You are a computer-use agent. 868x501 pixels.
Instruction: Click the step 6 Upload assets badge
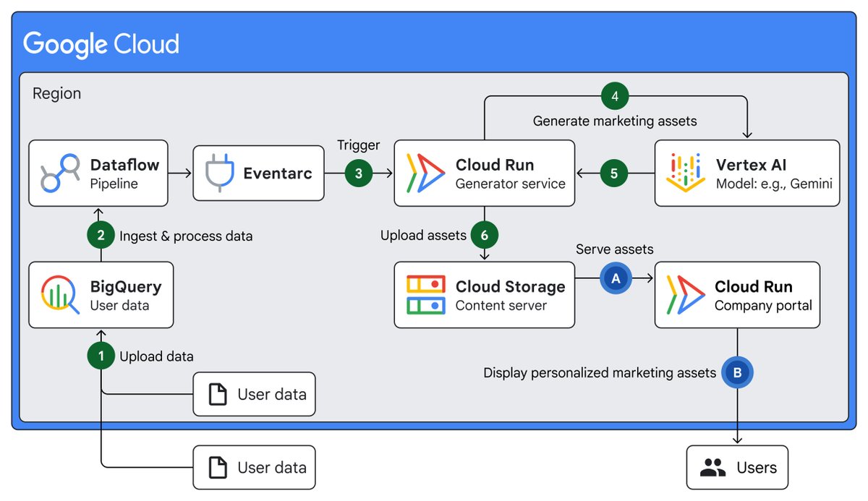[x=484, y=235]
